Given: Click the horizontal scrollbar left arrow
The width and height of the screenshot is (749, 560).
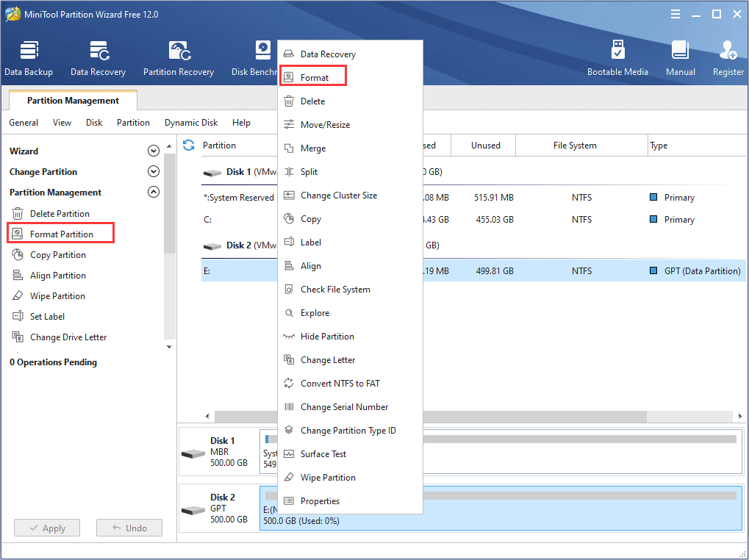Looking at the screenshot, I should [x=207, y=416].
